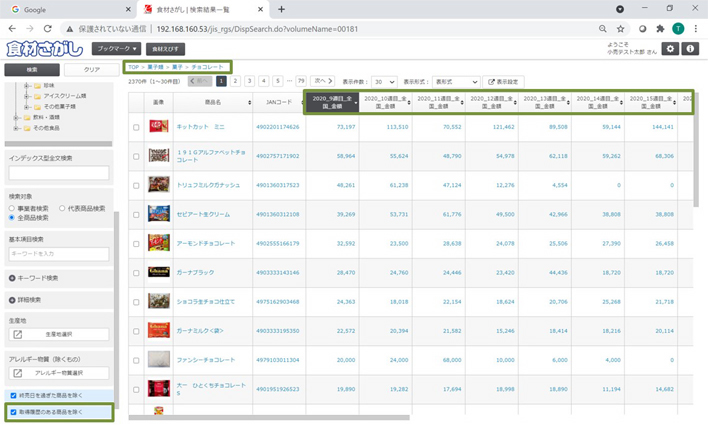Sort by 商品名 column arrows
708x426 pixels.
click(249, 103)
